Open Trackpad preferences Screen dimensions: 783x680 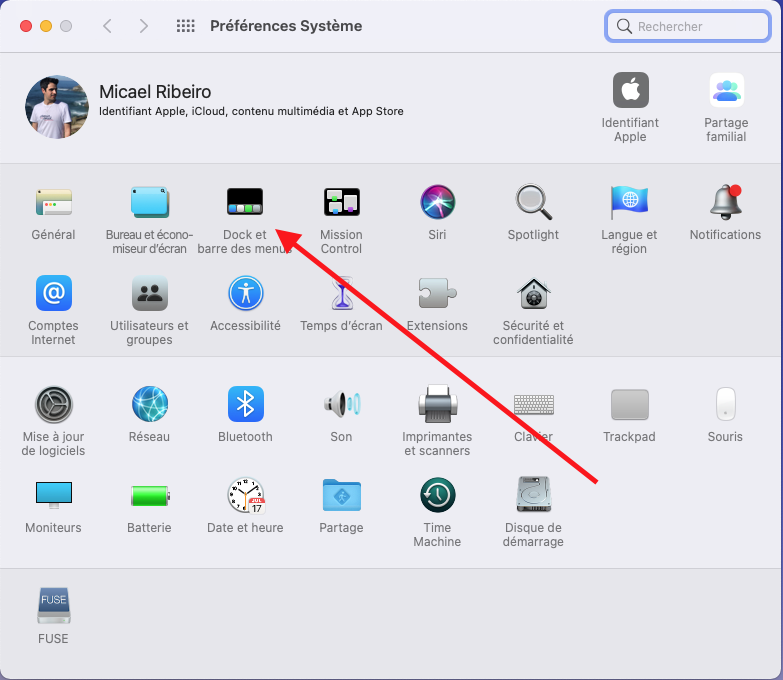click(629, 404)
